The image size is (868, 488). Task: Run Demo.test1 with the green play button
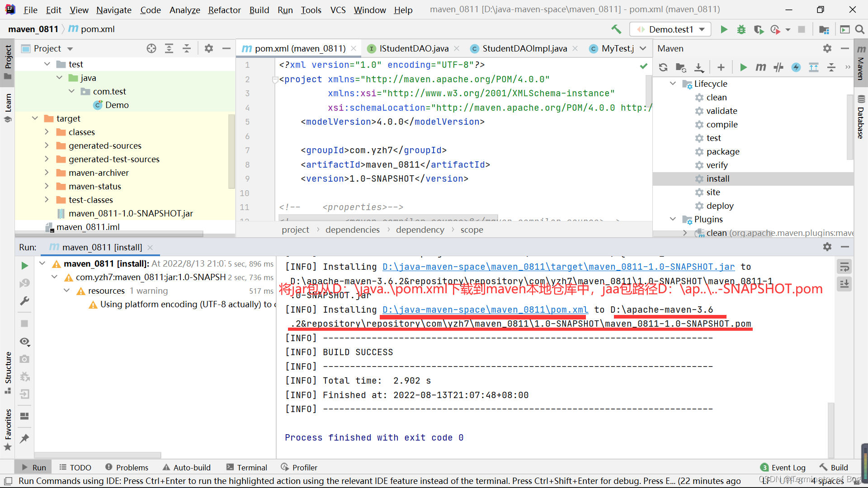pyautogui.click(x=724, y=29)
